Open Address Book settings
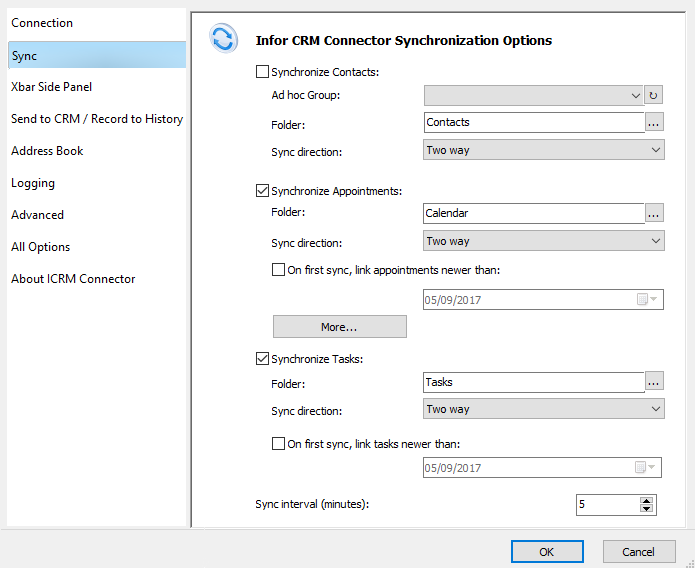695x568 pixels. [47, 151]
